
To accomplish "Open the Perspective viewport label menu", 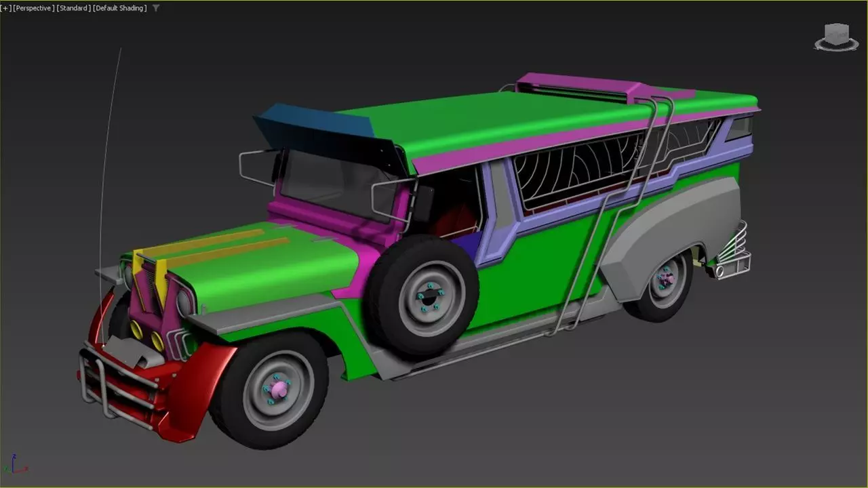I will point(33,8).
